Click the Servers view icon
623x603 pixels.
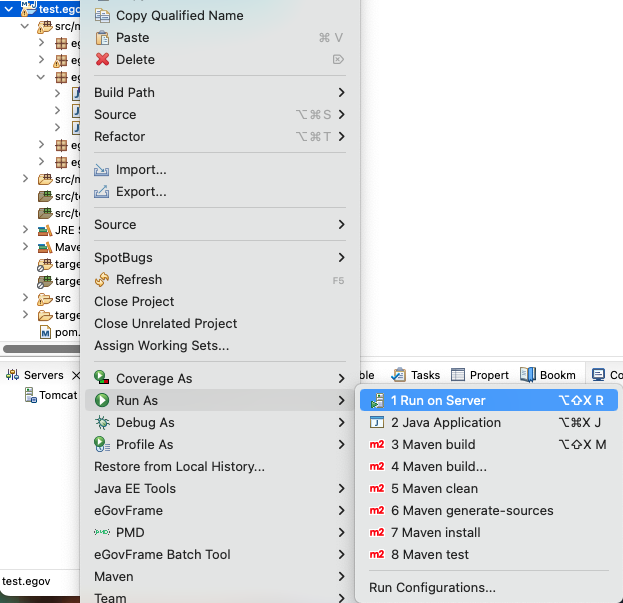(12, 375)
